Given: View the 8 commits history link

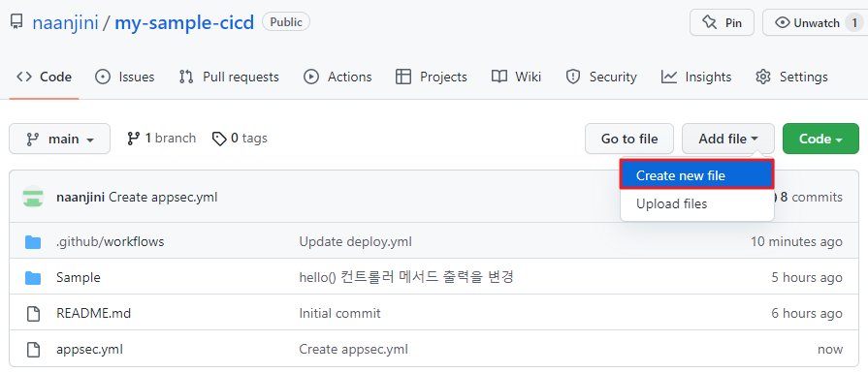Looking at the screenshot, I should (811, 198).
